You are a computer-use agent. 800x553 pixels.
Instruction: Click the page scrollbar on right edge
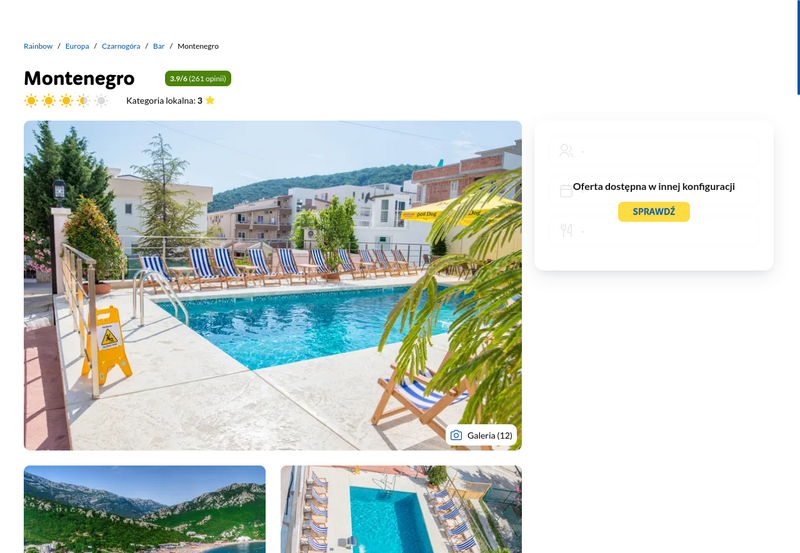point(798,47)
